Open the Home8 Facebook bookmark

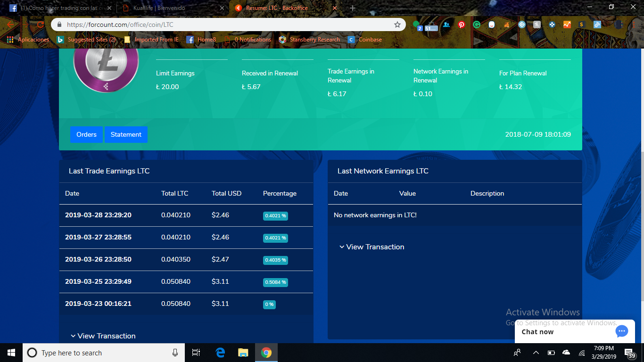click(x=201, y=40)
